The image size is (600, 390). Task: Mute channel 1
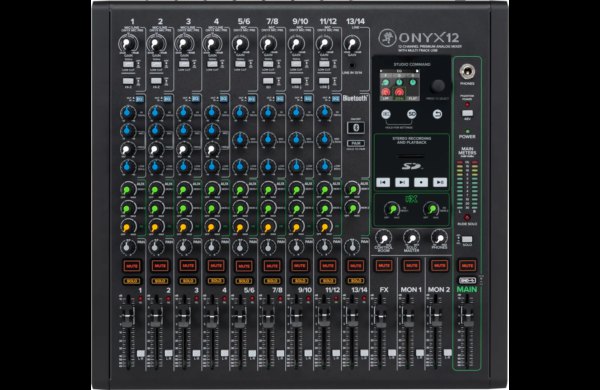(131, 266)
